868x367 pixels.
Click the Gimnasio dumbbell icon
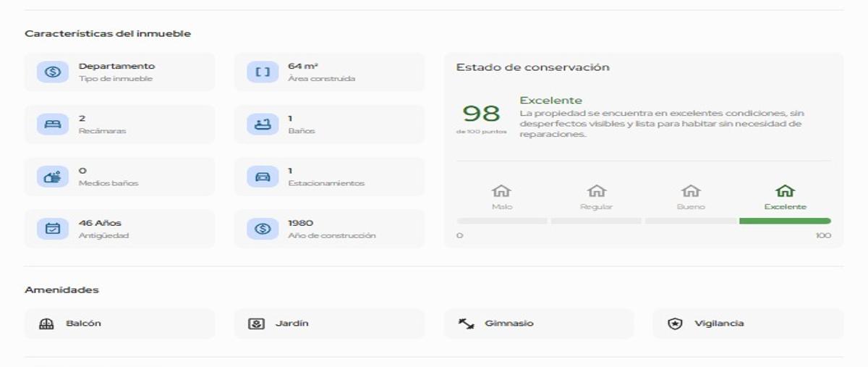point(467,324)
